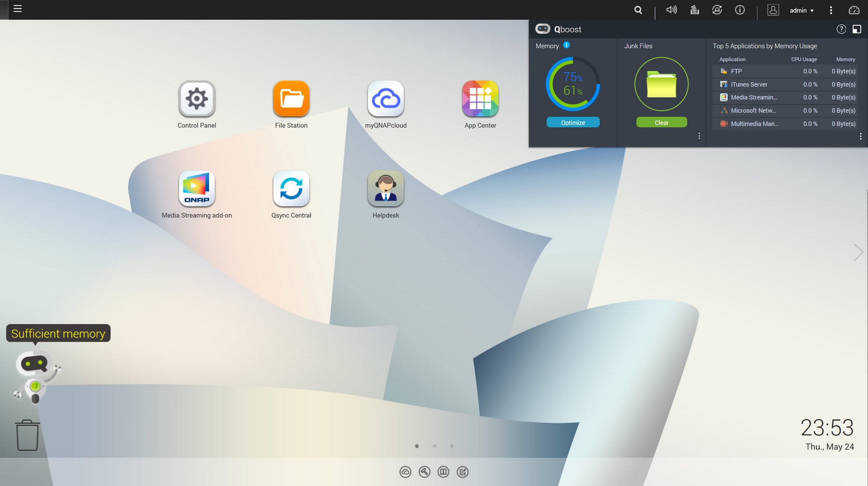Screen dimensions: 868x486
Task: Click the Qboost robot mascot
Action: (x=36, y=377)
